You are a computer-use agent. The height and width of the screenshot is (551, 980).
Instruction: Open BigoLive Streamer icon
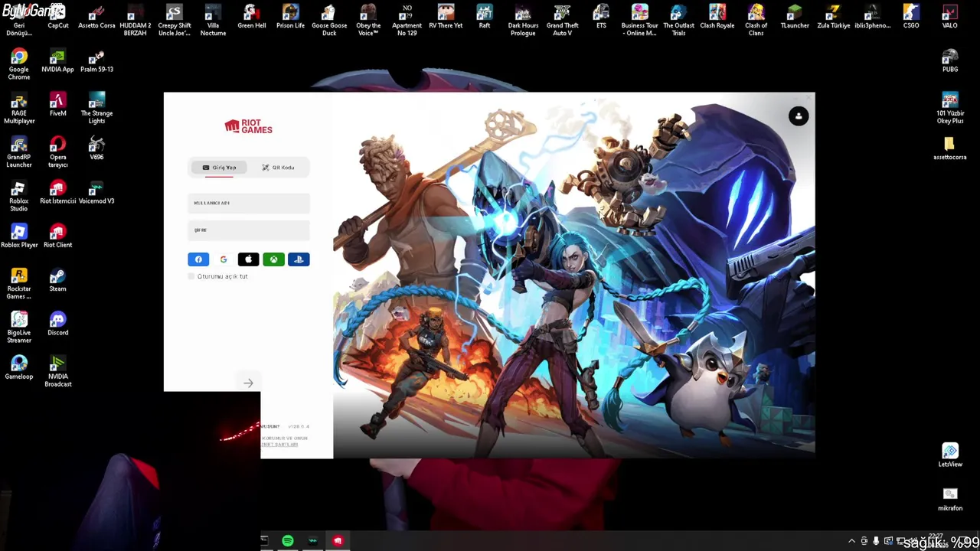pos(19,328)
